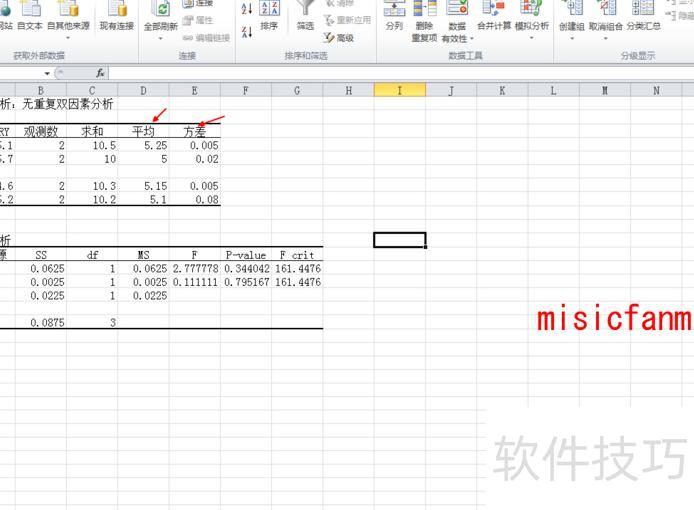Click Edit Links (编辑链接) button
The height and width of the screenshot is (510, 694).
tap(206, 38)
